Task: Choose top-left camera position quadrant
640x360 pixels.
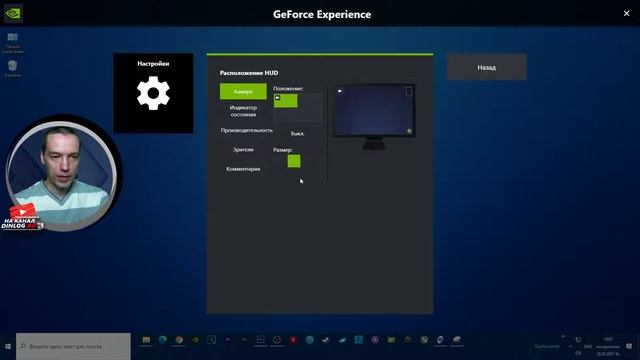Action: [286, 101]
